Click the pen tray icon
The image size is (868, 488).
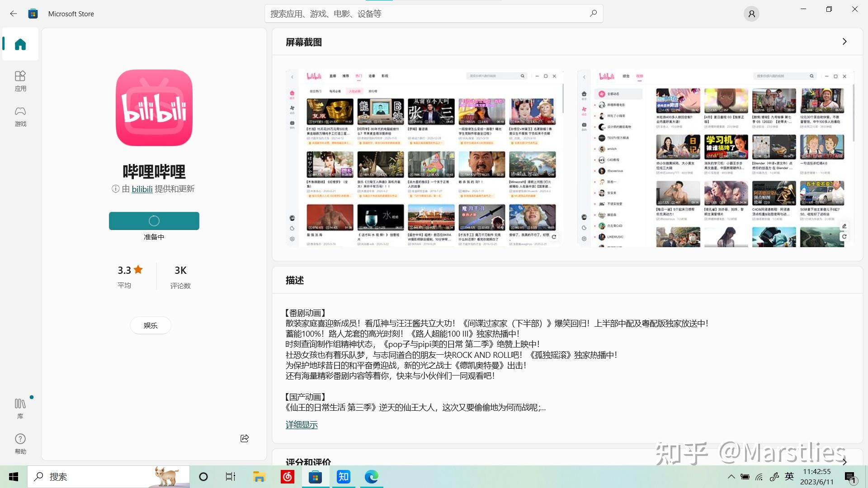coord(774,477)
